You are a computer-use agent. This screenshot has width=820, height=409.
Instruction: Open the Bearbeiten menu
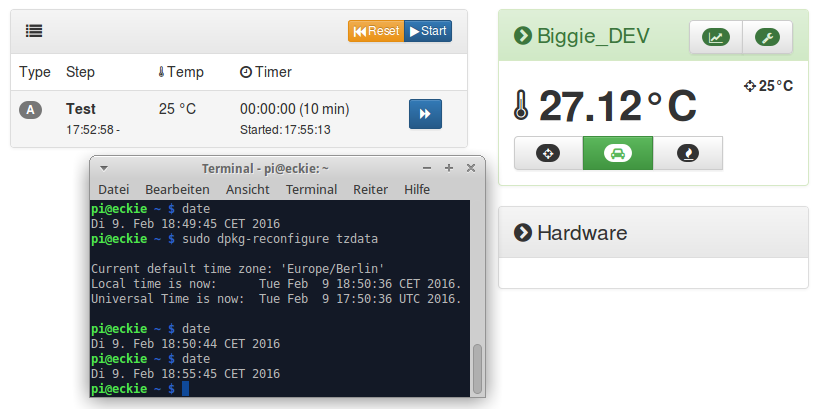tap(177, 189)
